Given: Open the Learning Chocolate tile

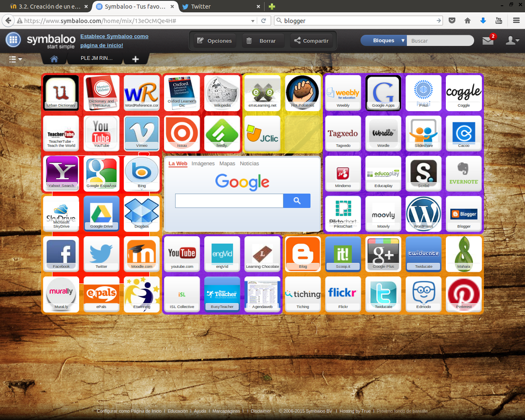Looking at the screenshot, I should pos(262,254).
